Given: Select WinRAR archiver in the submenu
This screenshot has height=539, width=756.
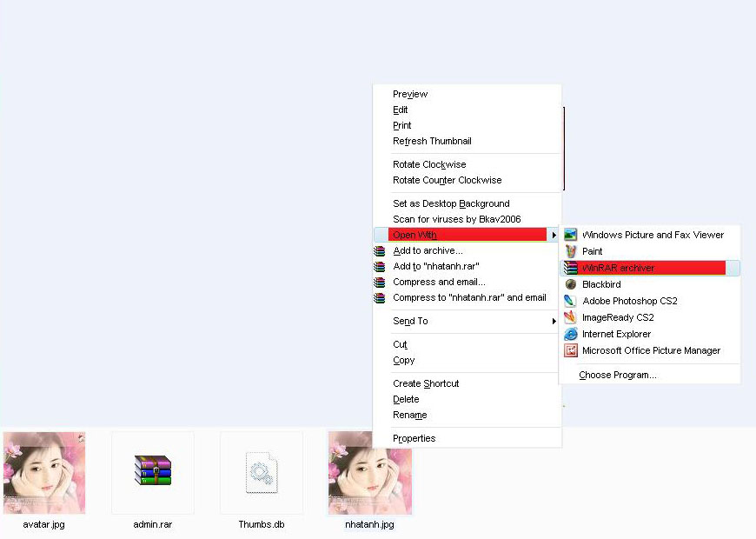Looking at the screenshot, I should [650, 268].
